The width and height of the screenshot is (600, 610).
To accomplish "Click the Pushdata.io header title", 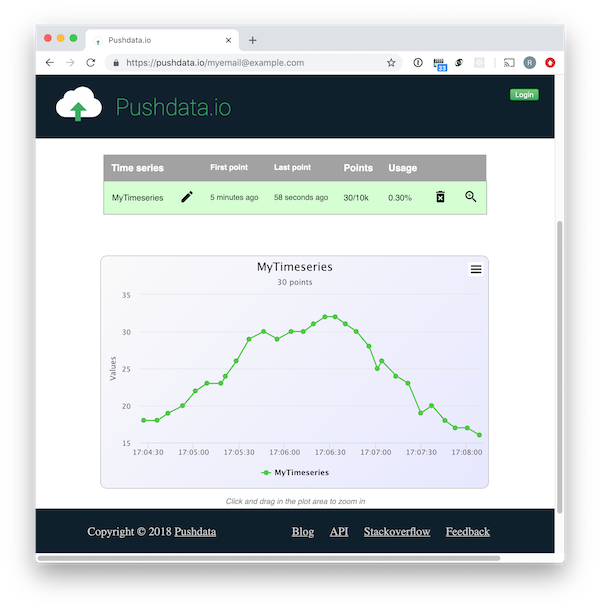I will [173, 107].
